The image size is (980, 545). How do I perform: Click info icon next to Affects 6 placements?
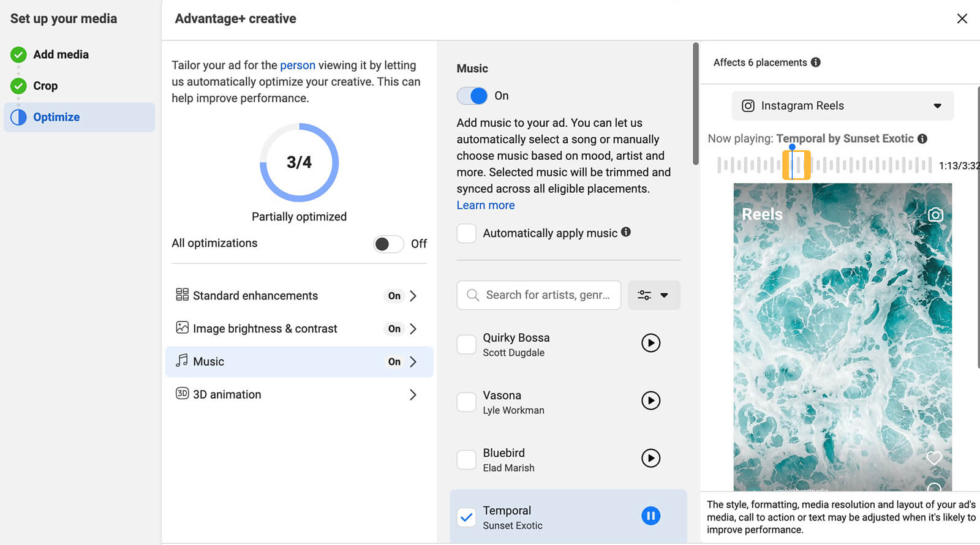coord(815,62)
